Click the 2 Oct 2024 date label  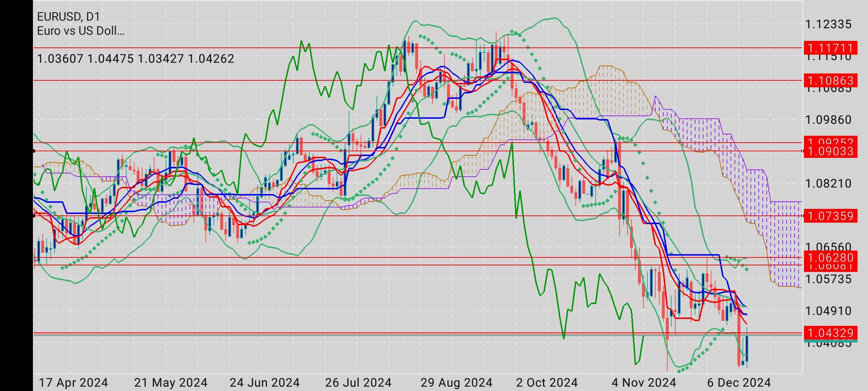point(547,383)
